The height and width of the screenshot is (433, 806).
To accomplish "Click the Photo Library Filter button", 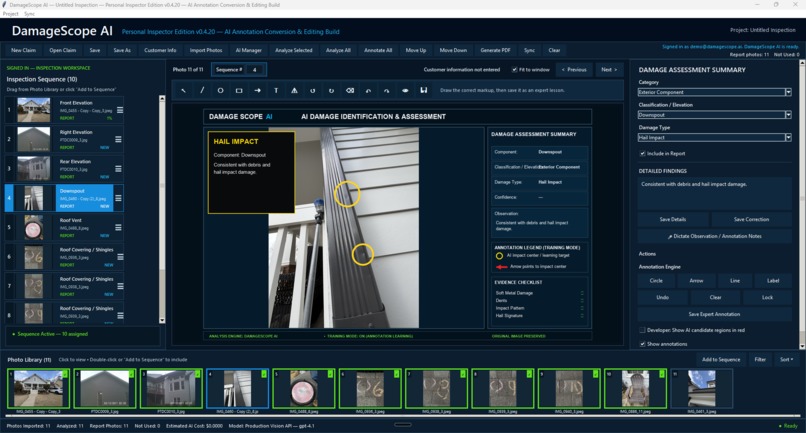I will click(x=760, y=359).
